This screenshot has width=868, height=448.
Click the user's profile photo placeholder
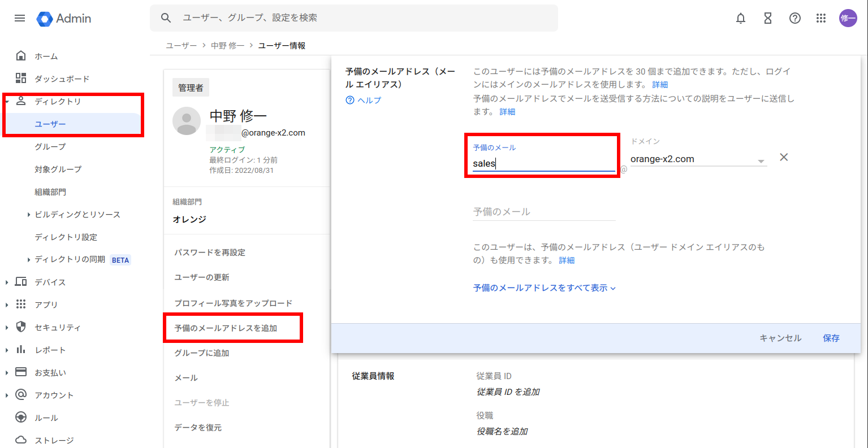(x=187, y=121)
